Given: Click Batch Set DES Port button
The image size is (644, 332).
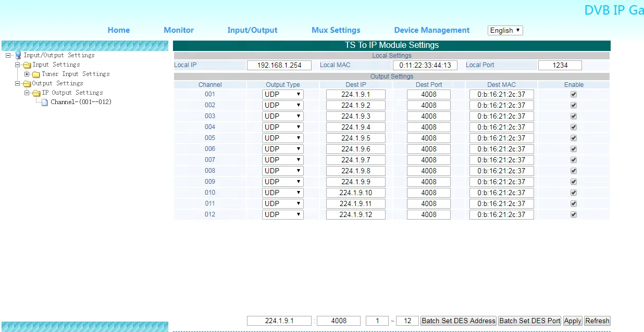Looking at the screenshot, I should pos(530,321).
